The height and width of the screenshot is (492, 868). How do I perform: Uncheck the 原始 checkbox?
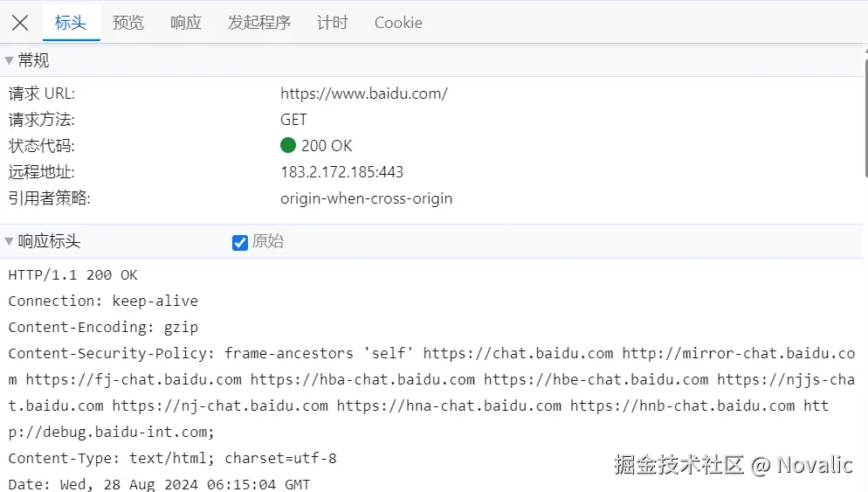(x=239, y=243)
